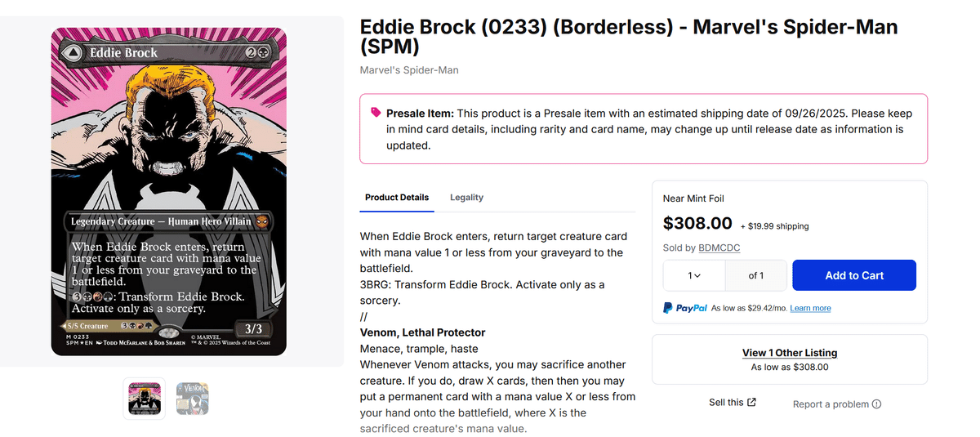Click the transform triangle icon on Eddie Brock card
This screenshot has width=980, height=437.
tap(72, 53)
